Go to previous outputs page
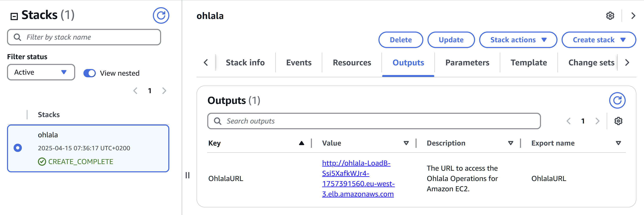The width and height of the screenshot is (644, 215). (x=569, y=121)
